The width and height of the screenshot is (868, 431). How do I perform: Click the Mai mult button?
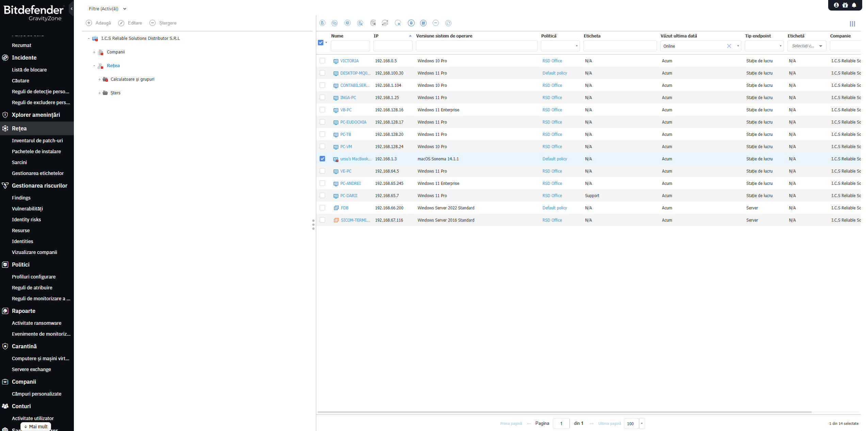(x=36, y=426)
